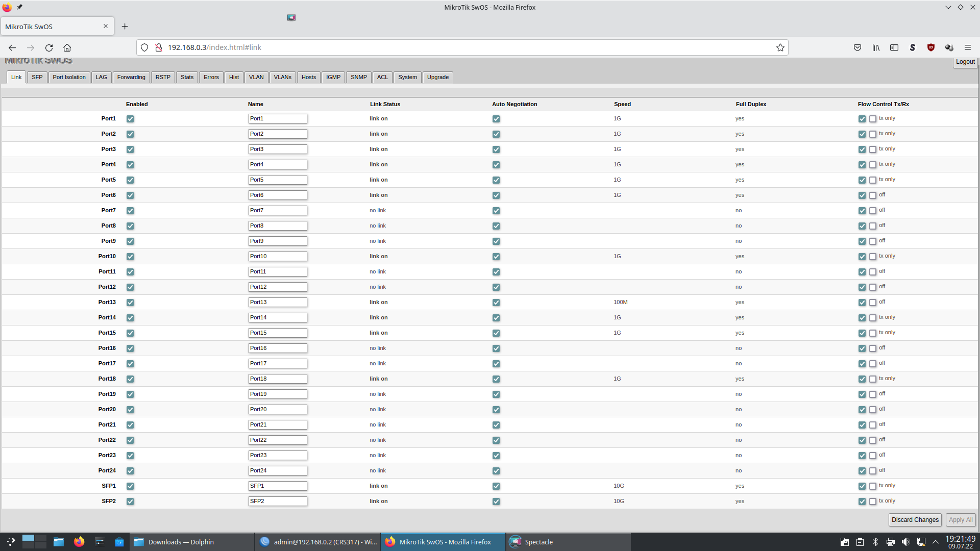980x551 pixels.
Task: Click the Port10 name input field
Action: (278, 256)
